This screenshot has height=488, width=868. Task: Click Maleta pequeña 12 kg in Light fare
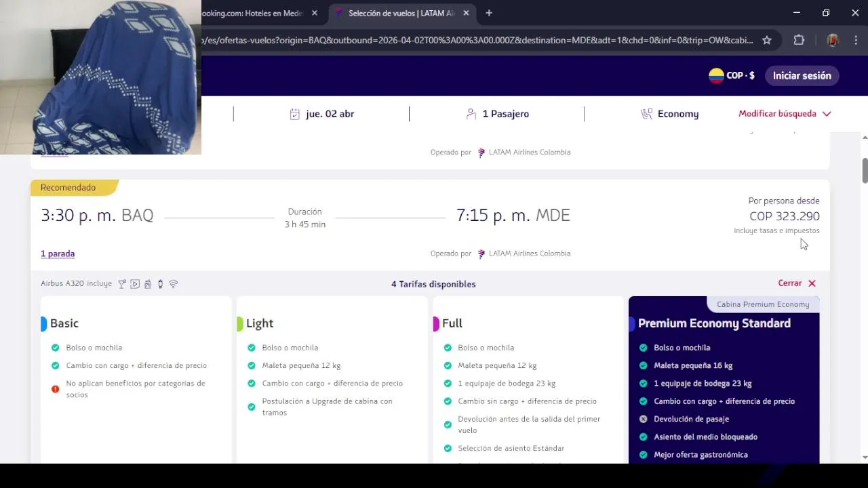click(301, 365)
